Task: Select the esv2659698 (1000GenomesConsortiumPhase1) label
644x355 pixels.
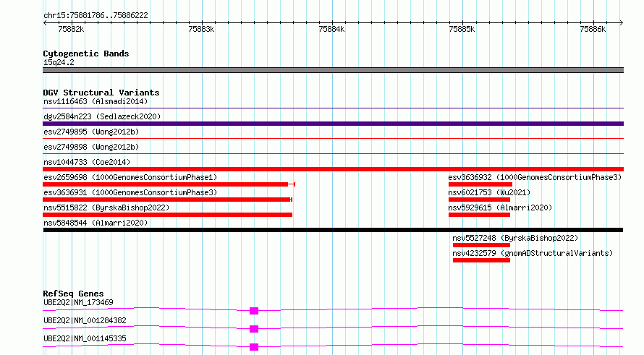Action: [130, 177]
